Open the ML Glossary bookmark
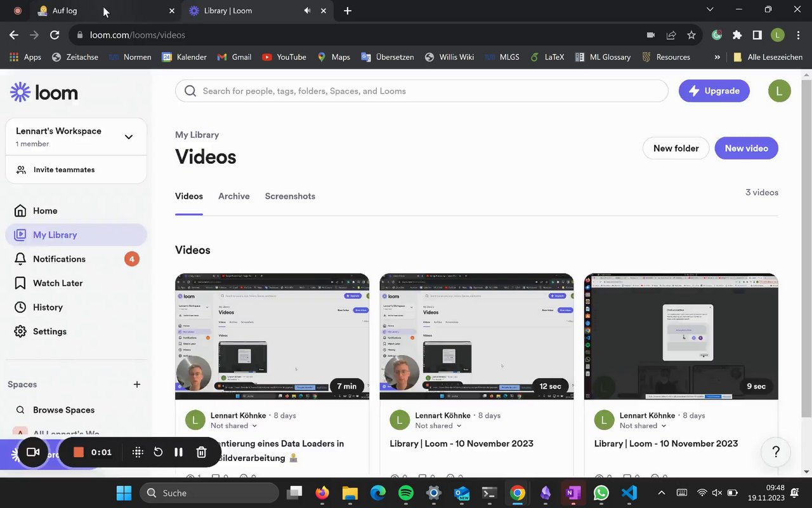 [x=603, y=57]
